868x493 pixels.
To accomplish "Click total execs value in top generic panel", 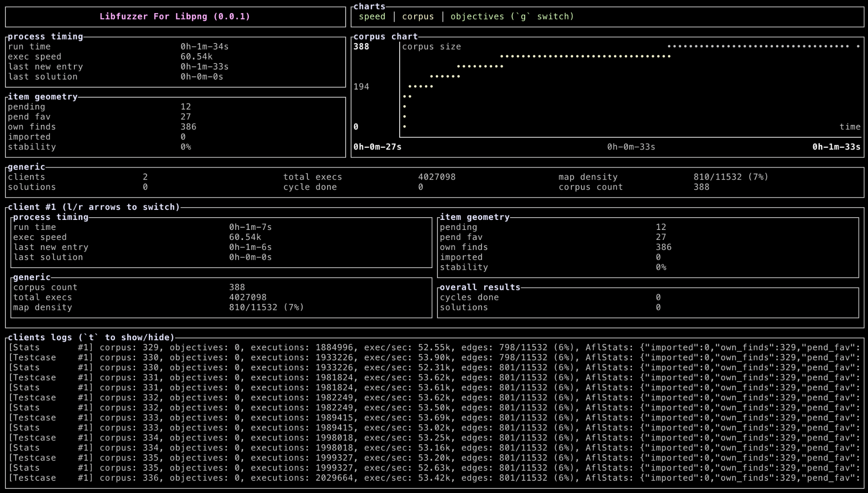I will (436, 177).
